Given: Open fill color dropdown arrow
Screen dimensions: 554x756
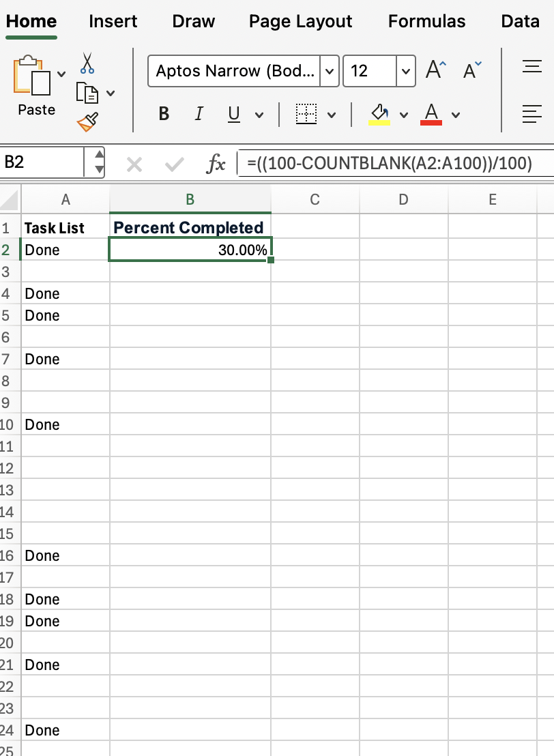Looking at the screenshot, I should click(404, 115).
